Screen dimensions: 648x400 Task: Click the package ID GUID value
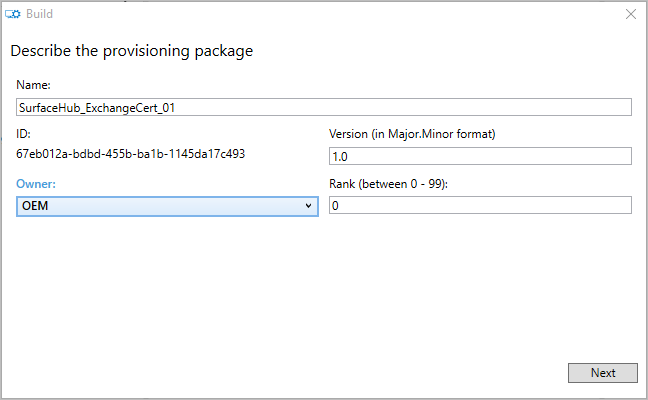click(x=131, y=154)
